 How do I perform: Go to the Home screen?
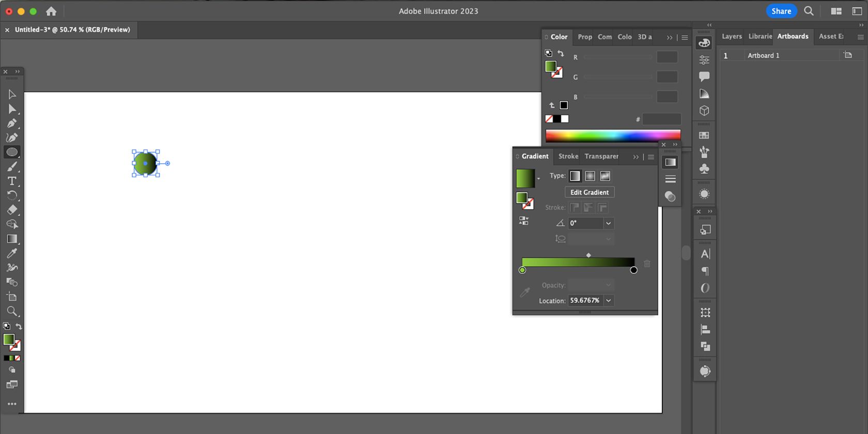pos(51,11)
